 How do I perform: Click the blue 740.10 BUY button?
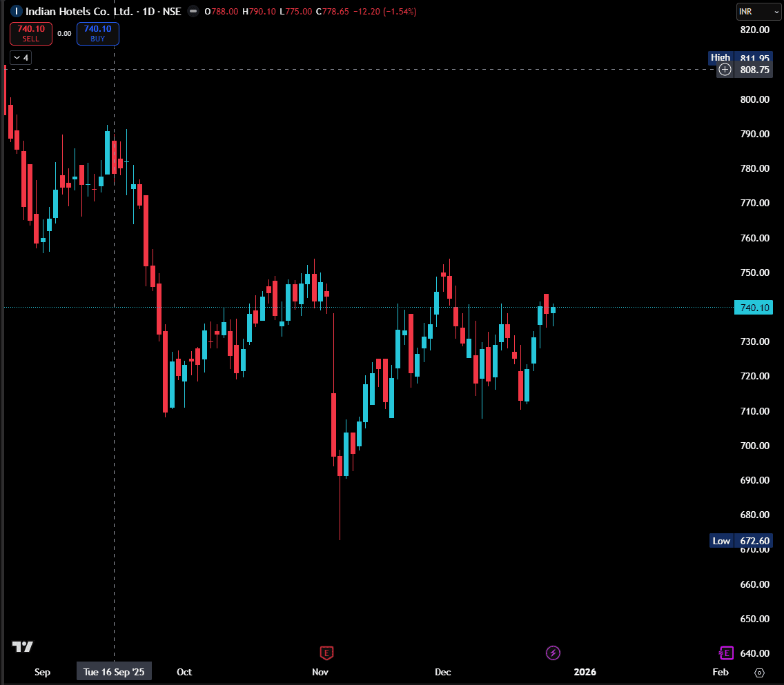[x=97, y=34]
